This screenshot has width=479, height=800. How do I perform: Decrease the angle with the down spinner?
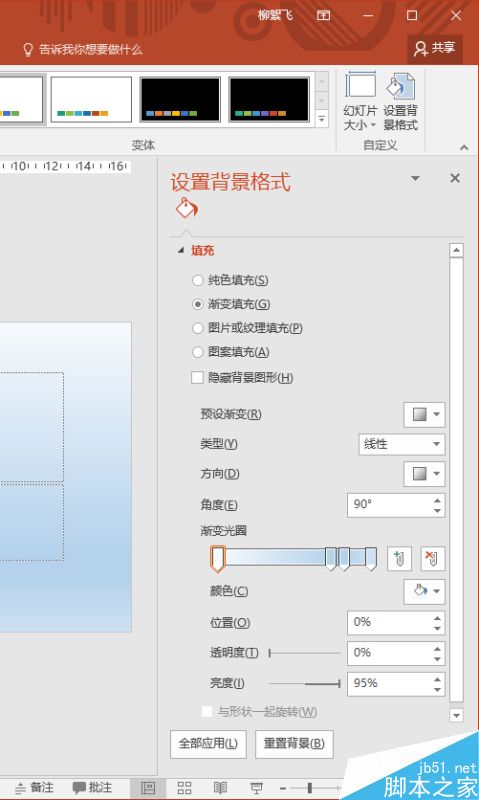(437, 510)
